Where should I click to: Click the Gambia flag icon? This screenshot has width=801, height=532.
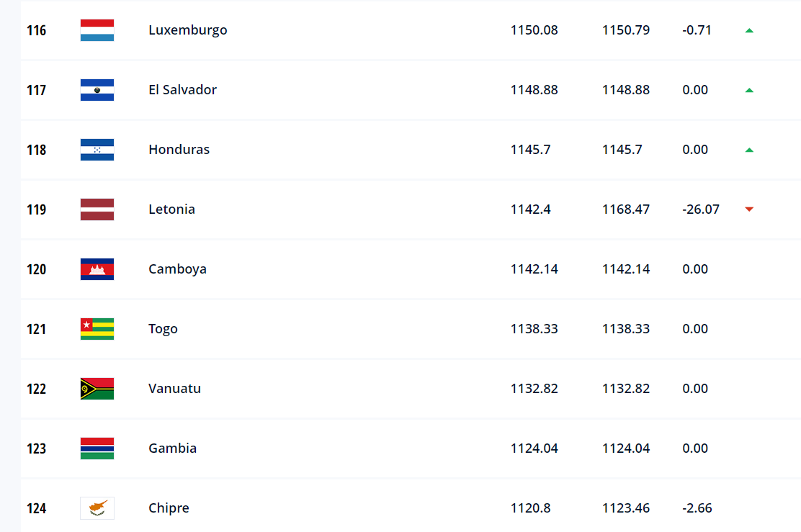(97, 448)
